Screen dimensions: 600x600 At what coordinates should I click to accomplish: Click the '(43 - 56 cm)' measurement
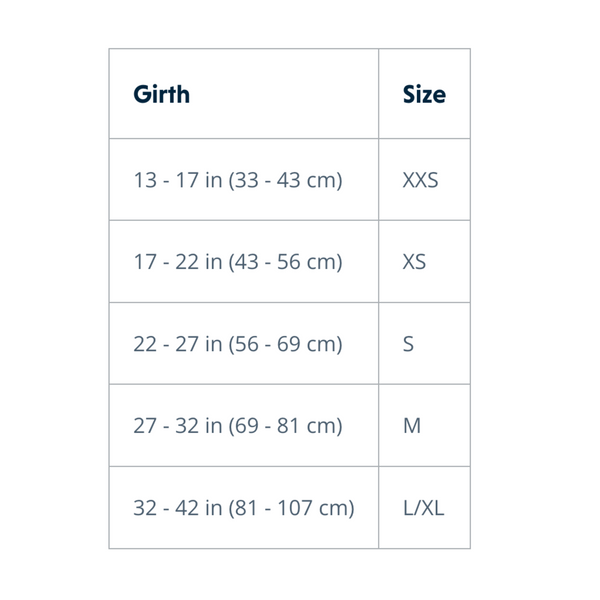286,262
